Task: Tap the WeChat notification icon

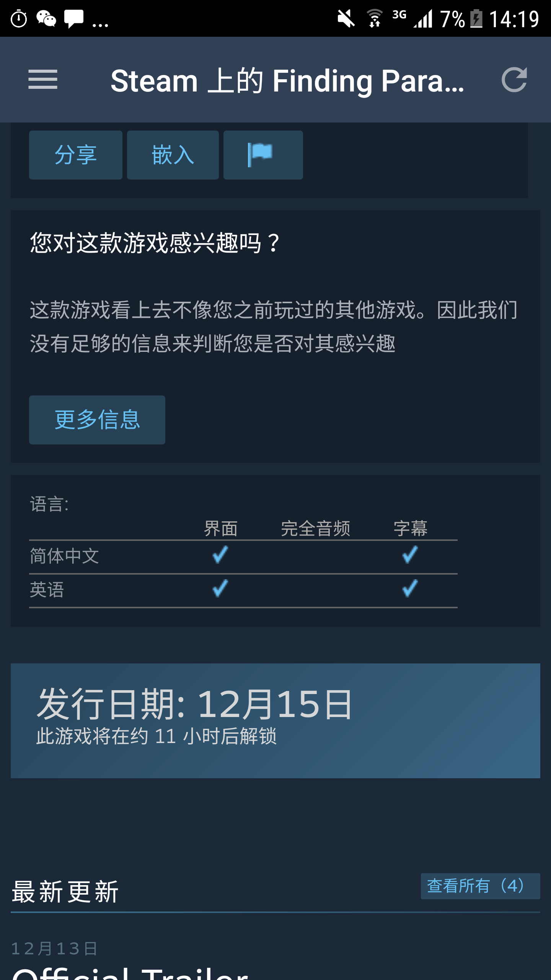Action: coord(46,19)
